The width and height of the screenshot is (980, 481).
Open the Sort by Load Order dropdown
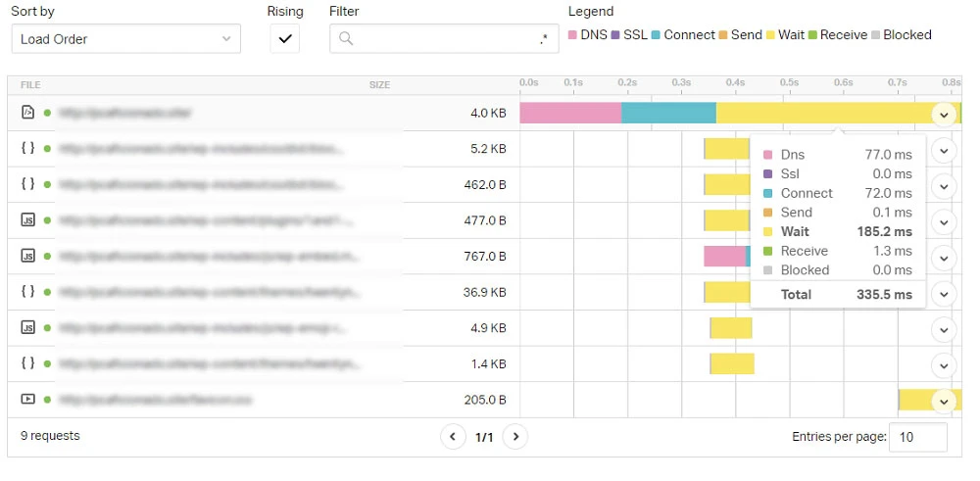[x=125, y=39]
